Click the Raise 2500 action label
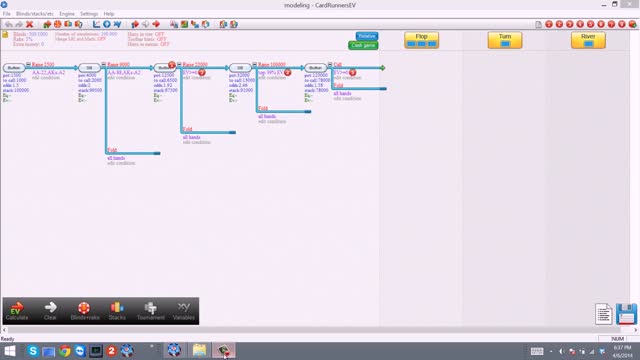Image resolution: width=640 pixels, height=360 pixels. point(43,65)
